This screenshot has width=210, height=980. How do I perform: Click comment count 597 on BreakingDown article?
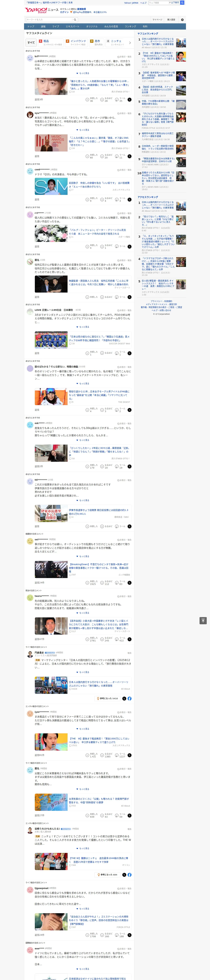click(x=72, y=574)
